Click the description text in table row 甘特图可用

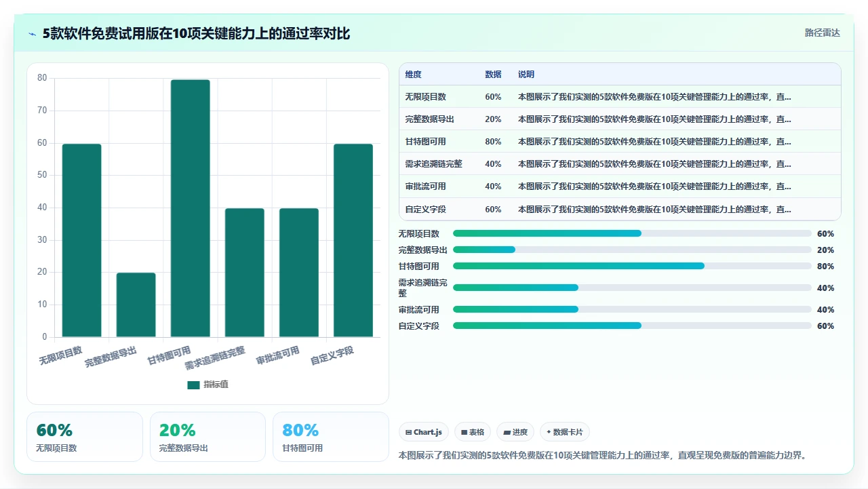click(x=654, y=142)
